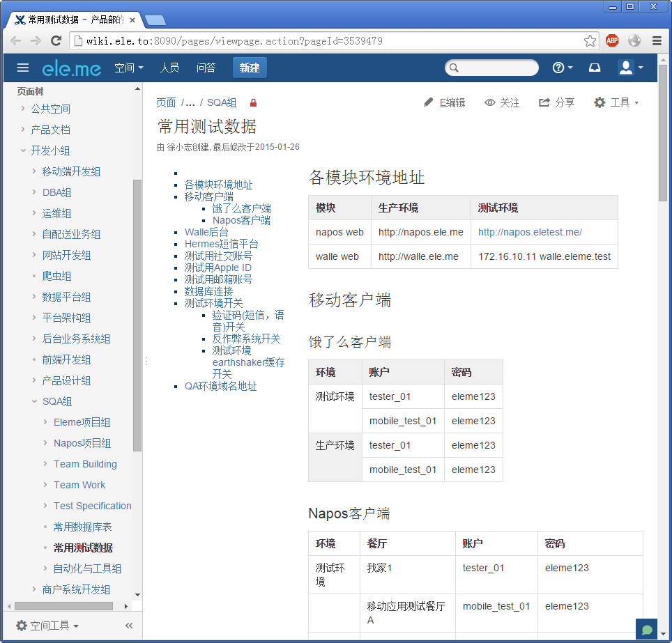Collapse the SQA组 tree node
The image size is (672, 643).
34,401
